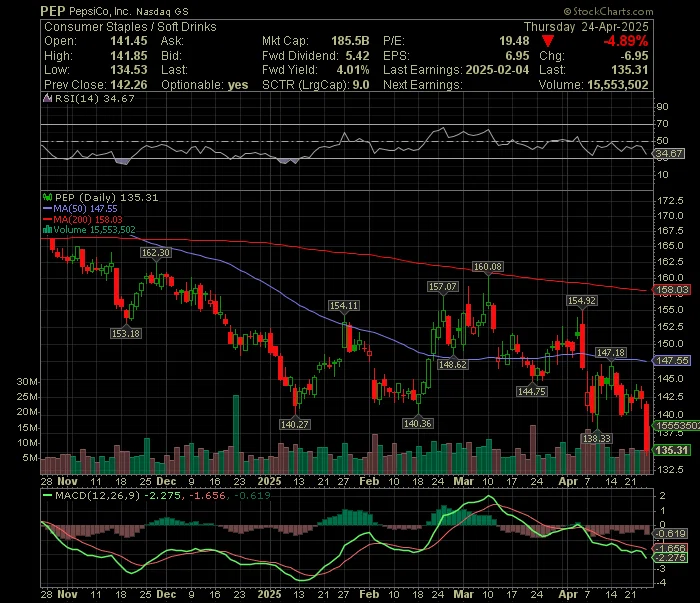Click the Mkt Cap 185.5B value
This screenshot has width=700, height=603.
click(350, 41)
